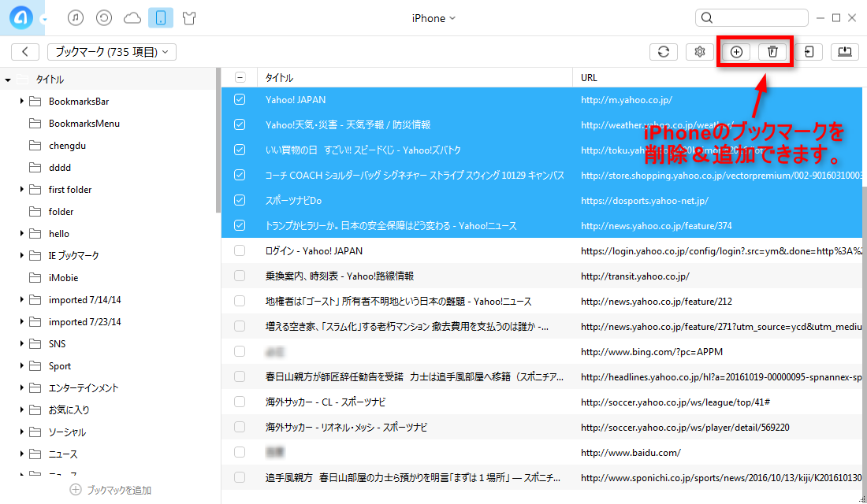This screenshot has width=867, height=504.
Task: Expand the first folder node
Action: 21,189
